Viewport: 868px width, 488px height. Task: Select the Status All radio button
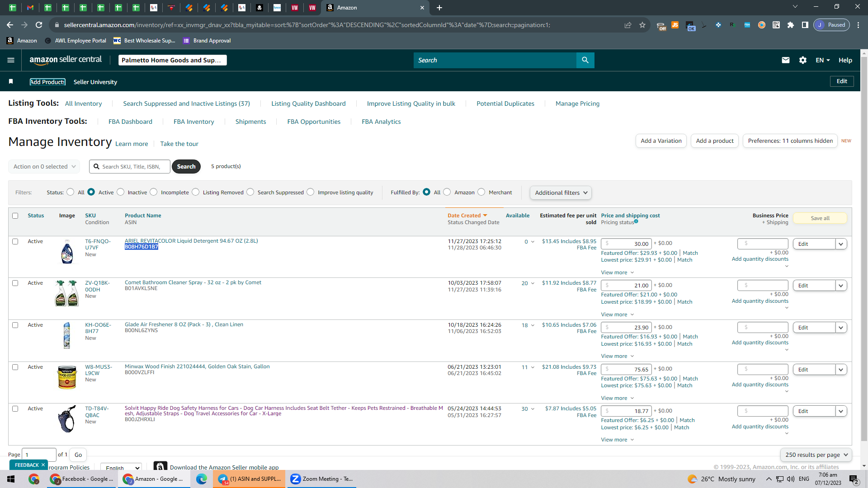pyautogui.click(x=70, y=192)
